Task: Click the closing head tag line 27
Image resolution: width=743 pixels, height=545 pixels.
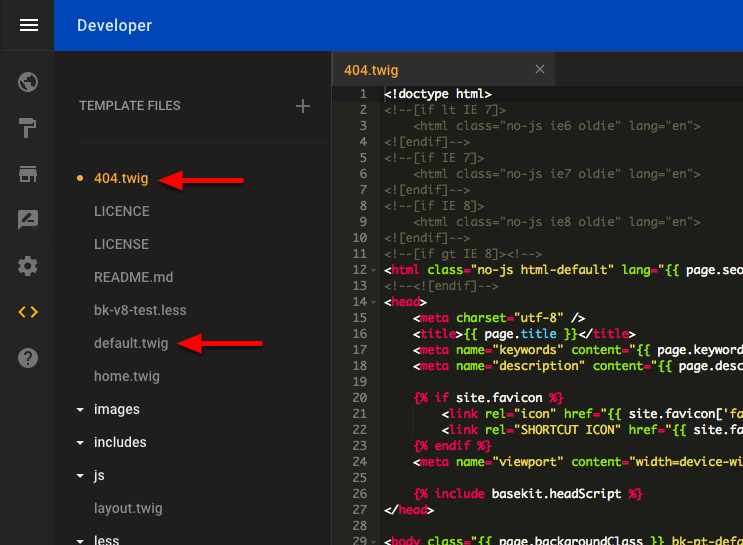Action: point(408,509)
